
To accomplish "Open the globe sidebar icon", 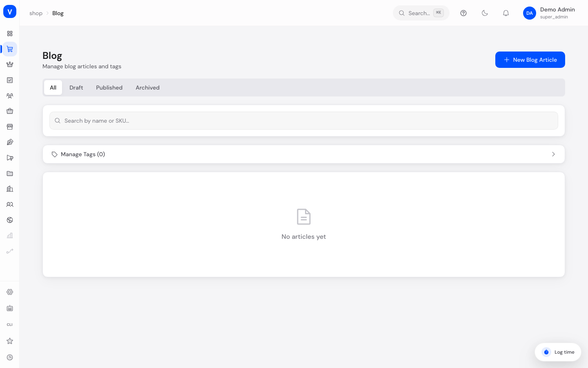I will [10, 220].
